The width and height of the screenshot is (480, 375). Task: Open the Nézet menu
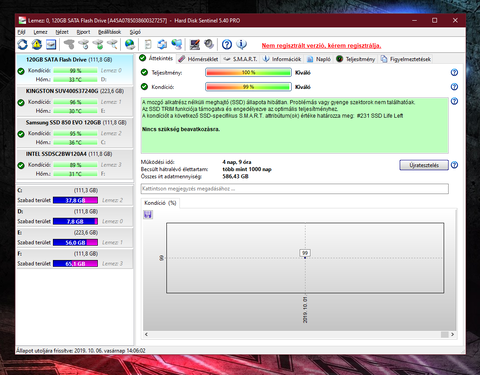click(62, 32)
